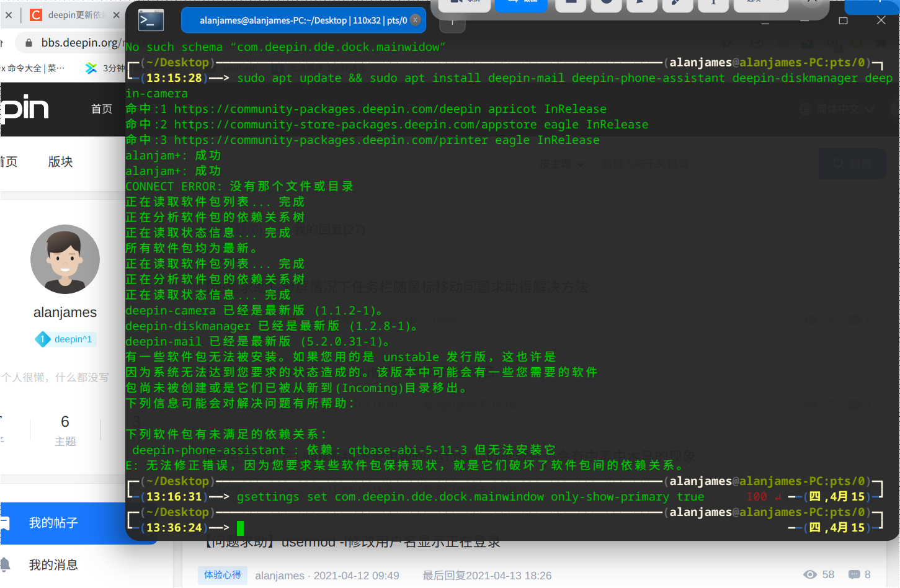Image resolution: width=900 pixels, height=588 pixels.
Task: Open 我的消息 in the sidebar
Action: 53,565
